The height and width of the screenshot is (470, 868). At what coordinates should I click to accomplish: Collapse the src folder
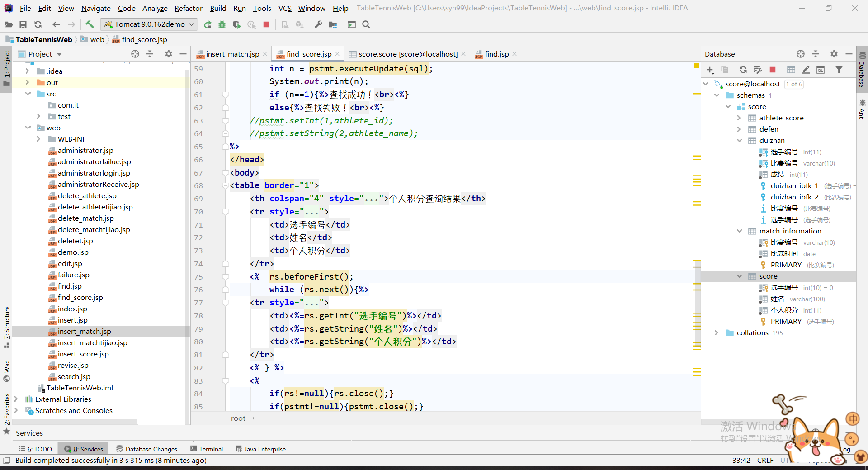[28, 94]
